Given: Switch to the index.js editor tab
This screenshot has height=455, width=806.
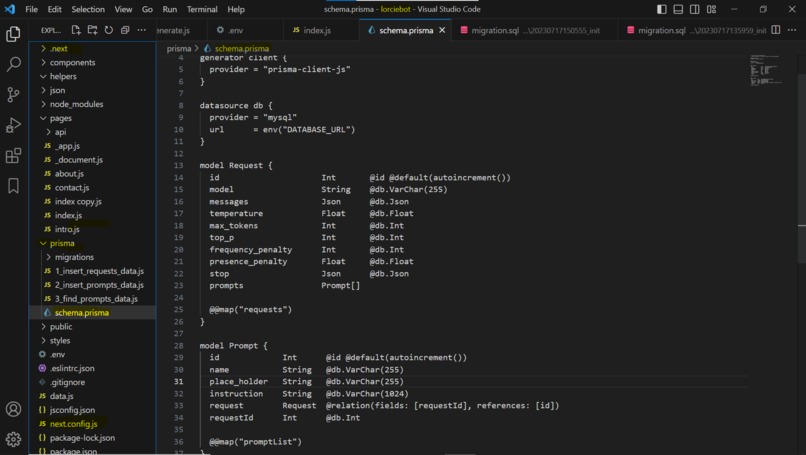Looking at the screenshot, I should [x=321, y=30].
